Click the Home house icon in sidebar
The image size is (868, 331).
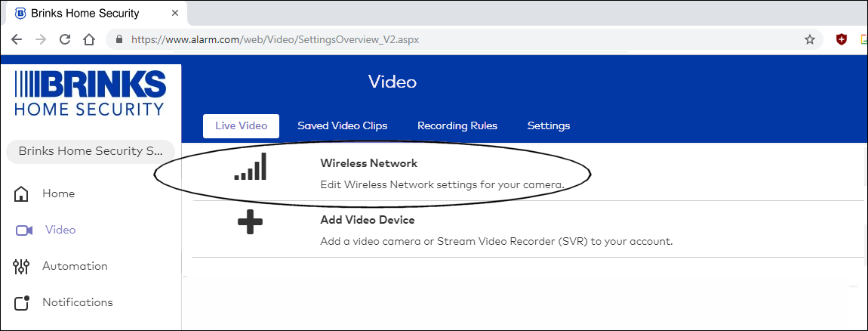coord(20,194)
